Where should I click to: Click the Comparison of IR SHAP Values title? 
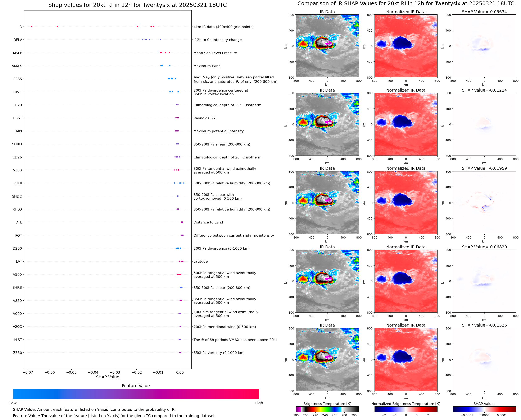(x=406, y=4)
